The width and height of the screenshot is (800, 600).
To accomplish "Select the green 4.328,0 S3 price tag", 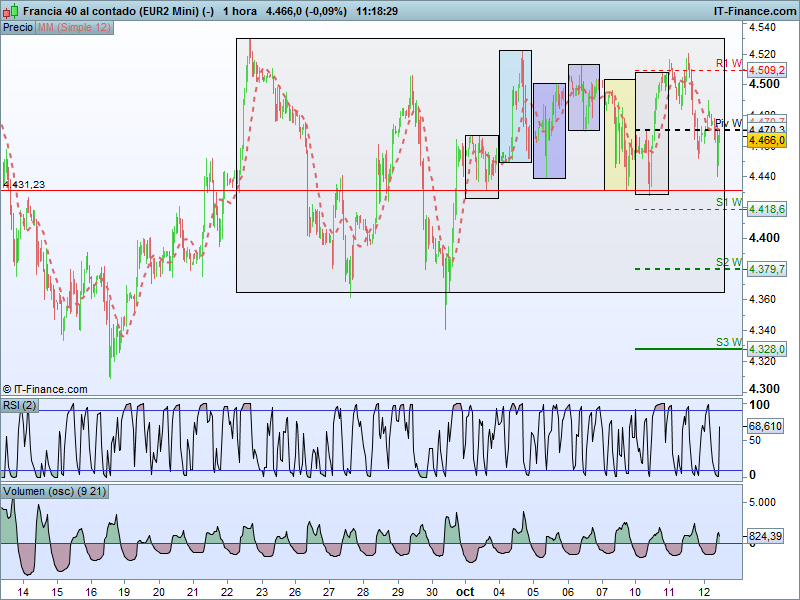I will coord(766,349).
